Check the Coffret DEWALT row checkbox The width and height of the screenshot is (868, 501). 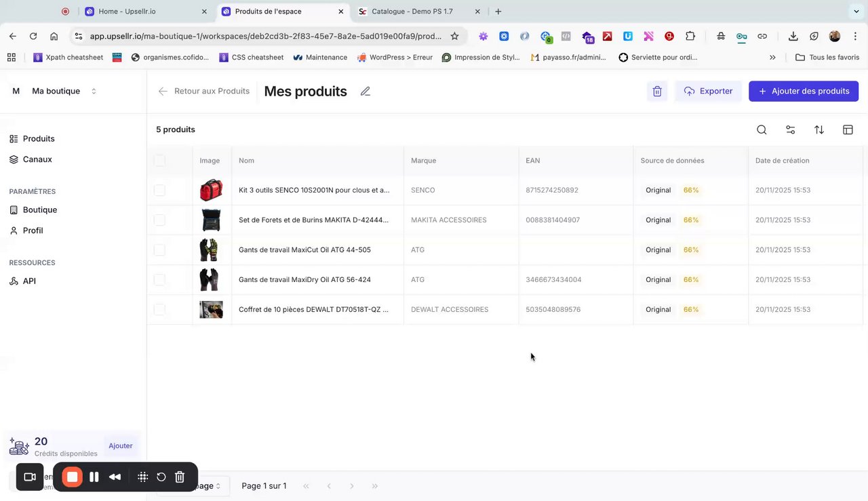[159, 310]
